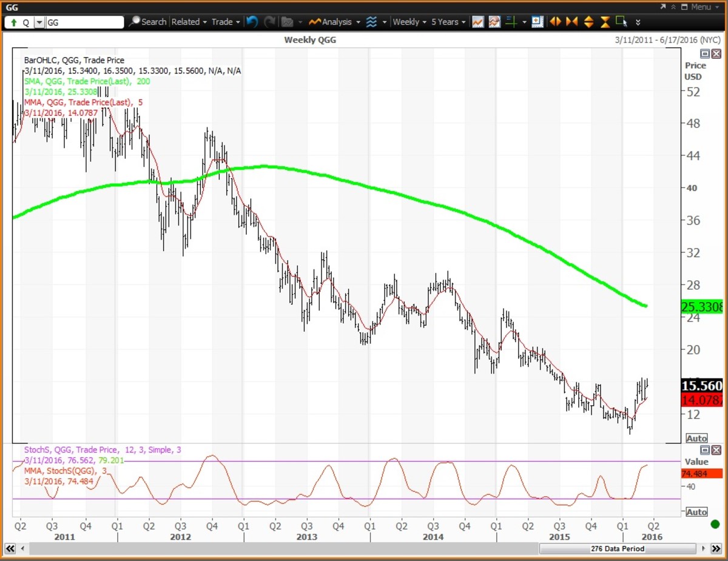Click the horizontal expand arrows icon
Viewport: 728px width, 561px height.
[x=554, y=22]
